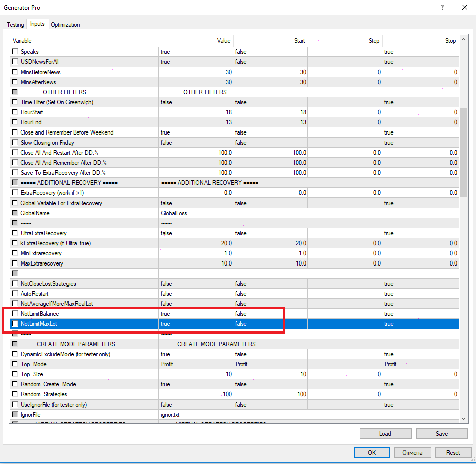The height and width of the screenshot is (464, 476).
Task: Click the scrollbar down arrow
Action: coord(463,419)
